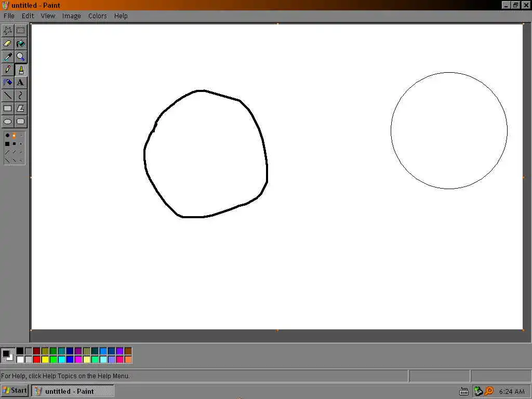Screen dimensions: 532x399
Task: Click the status bar help message text
Action: coord(65,376)
